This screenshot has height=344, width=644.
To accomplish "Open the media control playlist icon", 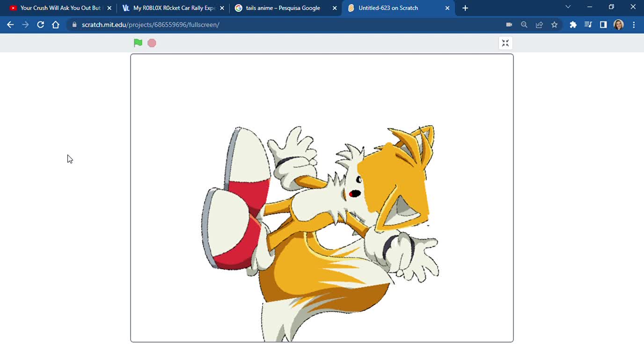I will (588, 25).
